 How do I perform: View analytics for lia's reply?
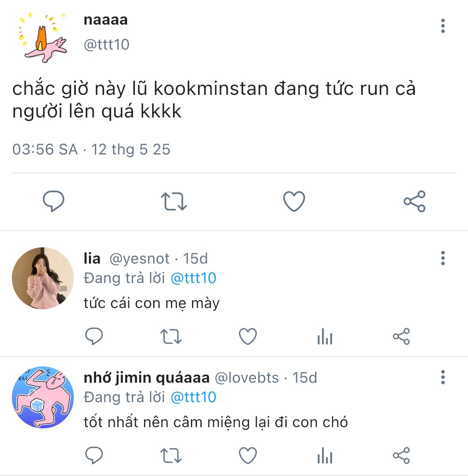(x=325, y=337)
